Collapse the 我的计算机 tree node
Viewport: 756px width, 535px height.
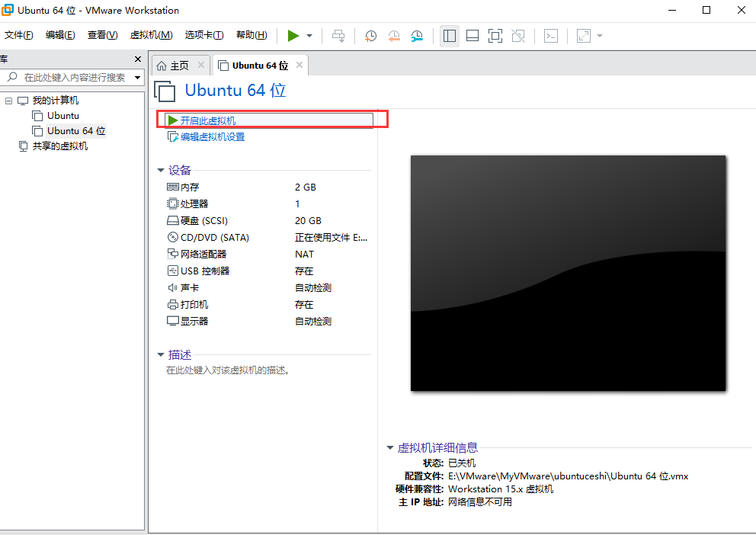(x=8, y=101)
